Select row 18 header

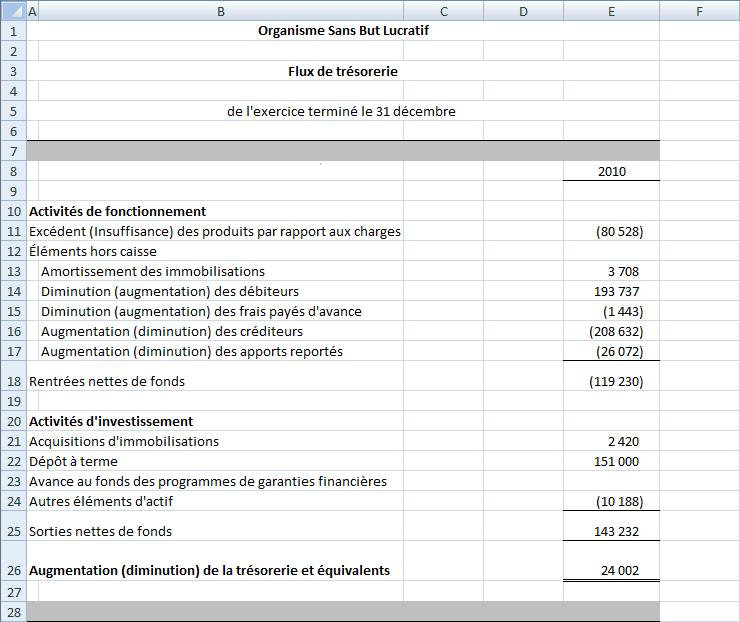[x=13, y=381]
